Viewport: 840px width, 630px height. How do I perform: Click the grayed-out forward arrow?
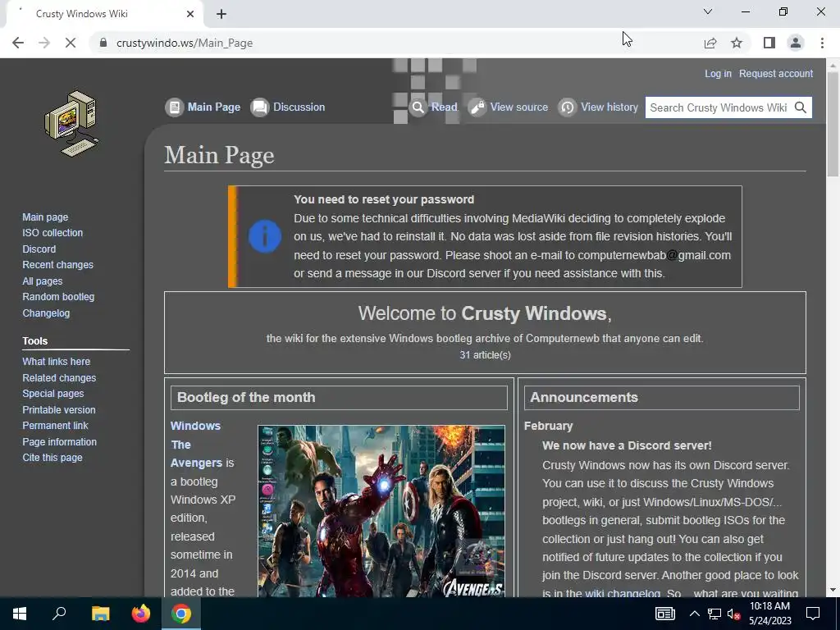[44, 43]
